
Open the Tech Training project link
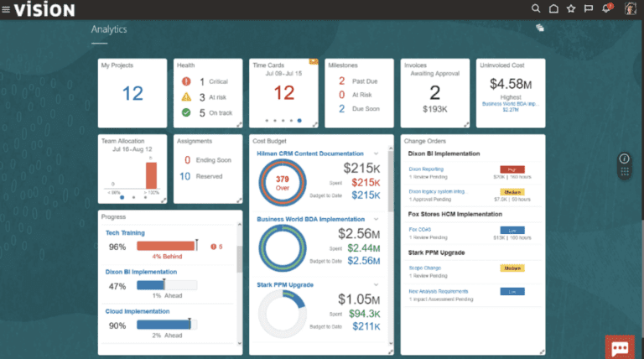[125, 233]
